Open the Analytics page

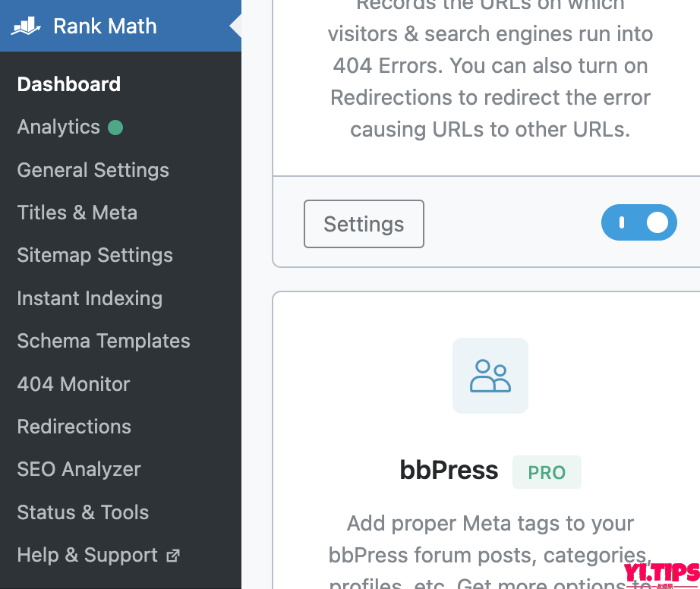[58, 127]
